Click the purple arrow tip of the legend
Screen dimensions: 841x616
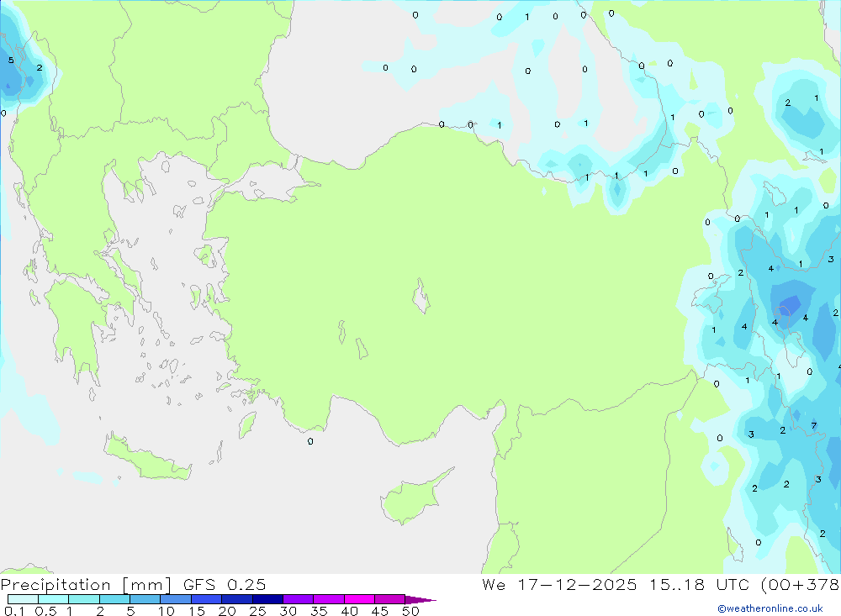point(420,600)
